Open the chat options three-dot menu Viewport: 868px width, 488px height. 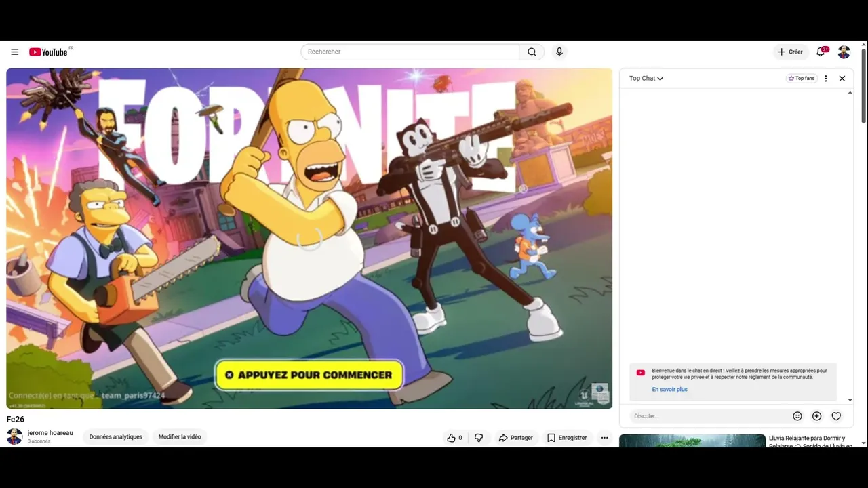click(826, 79)
